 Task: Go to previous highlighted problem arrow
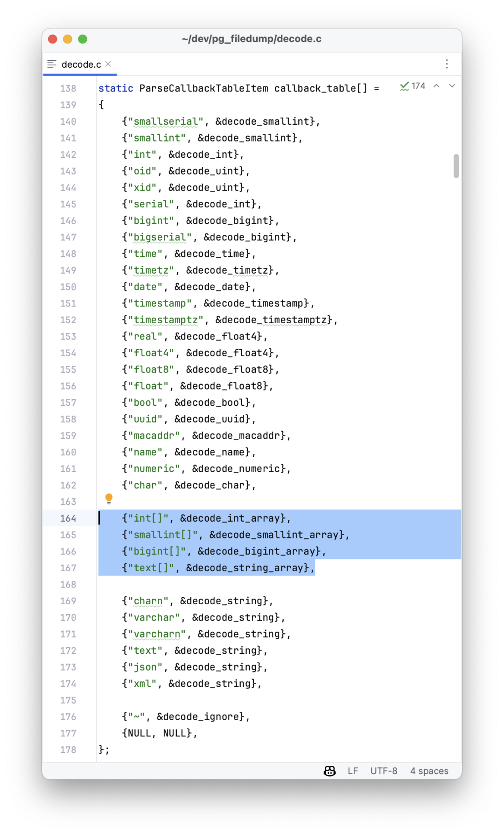coord(436,86)
